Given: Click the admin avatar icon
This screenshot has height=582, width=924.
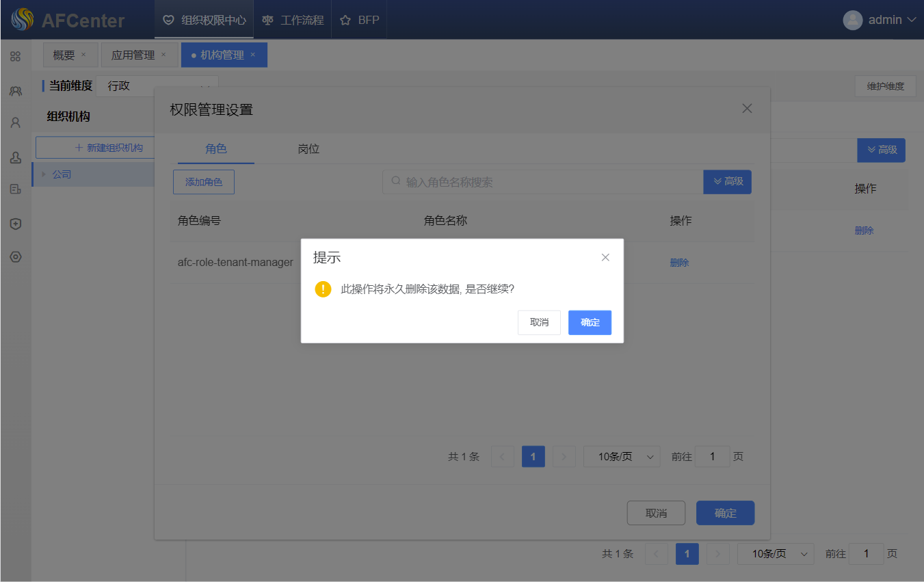Looking at the screenshot, I should 852,20.
